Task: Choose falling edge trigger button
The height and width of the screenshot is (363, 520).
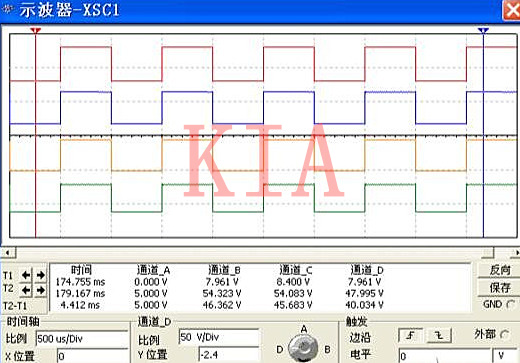Action: (x=439, y=335)
